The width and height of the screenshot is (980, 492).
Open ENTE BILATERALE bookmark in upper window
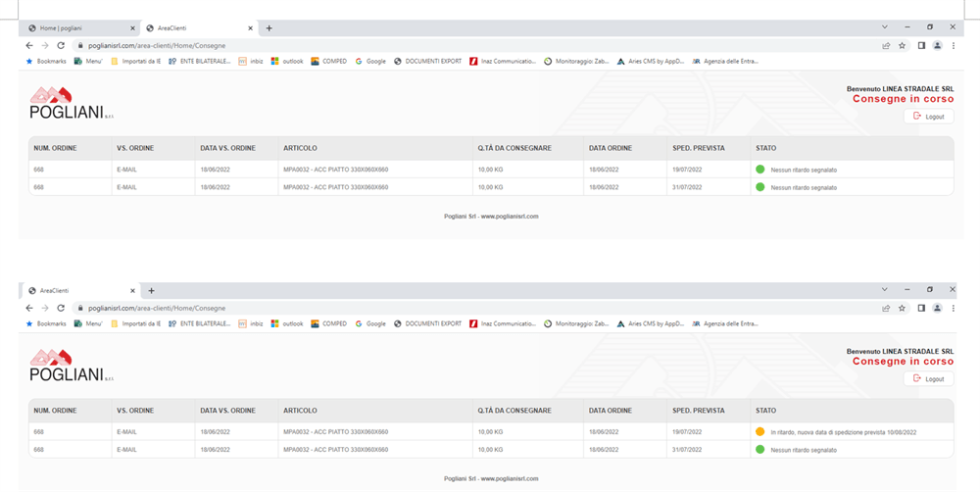[x=200, y=62]
